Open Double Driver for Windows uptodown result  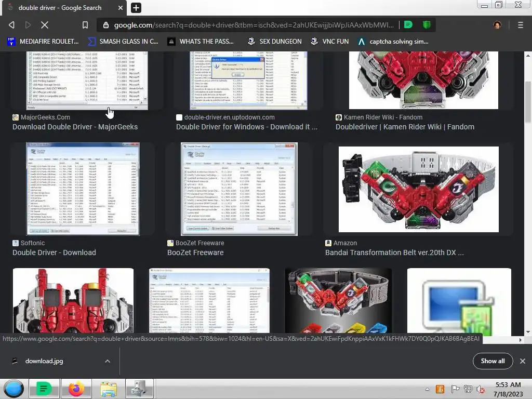[x=247, y=127]
